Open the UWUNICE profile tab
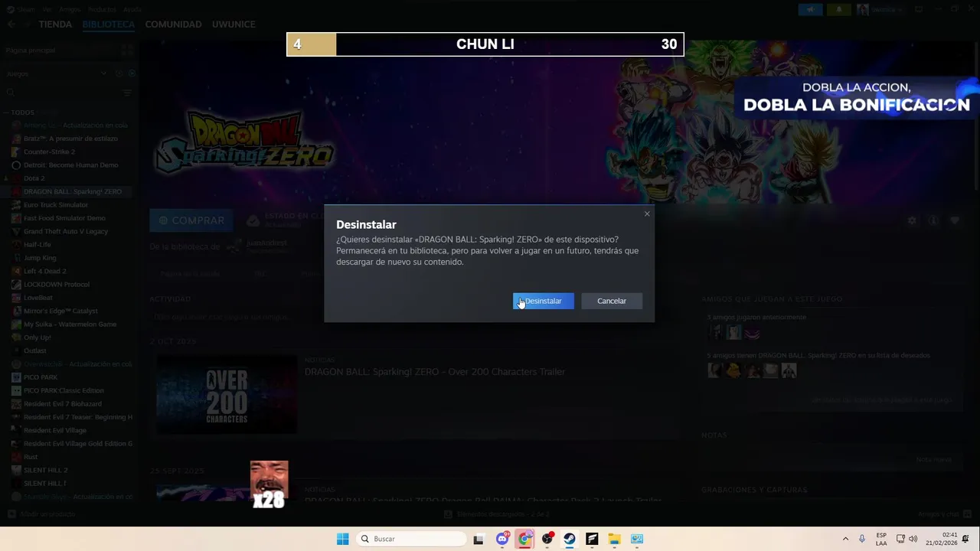The width and height of the screenshot is (980, 551). (234, 24)
